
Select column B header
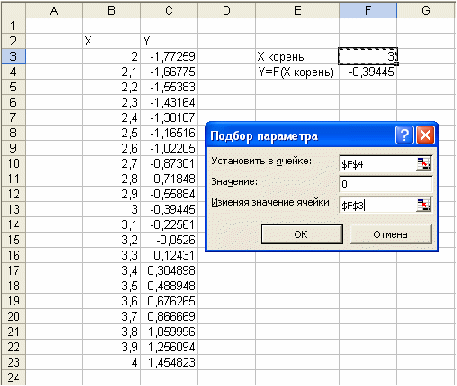[111, 11]
